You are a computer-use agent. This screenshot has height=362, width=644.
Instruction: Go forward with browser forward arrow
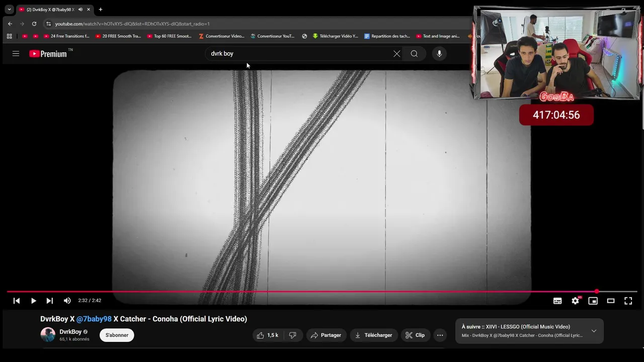click(x=22, y=24)
